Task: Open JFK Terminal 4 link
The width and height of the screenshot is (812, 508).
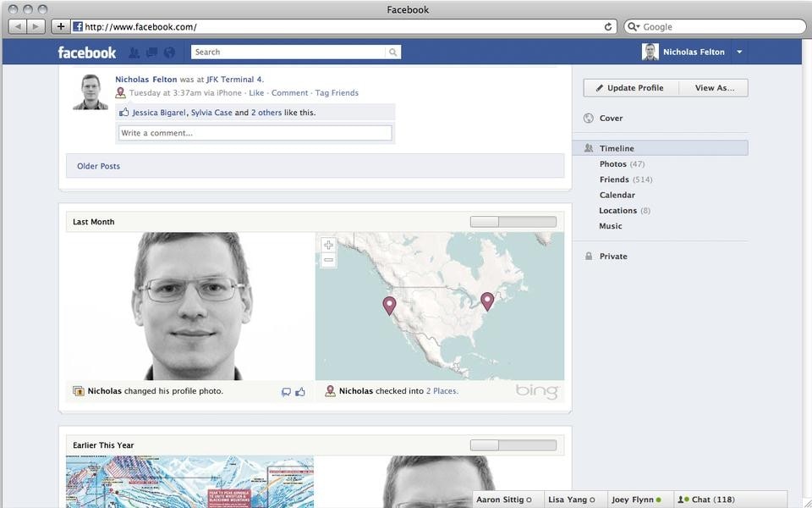Action: [x=235, y=80]
